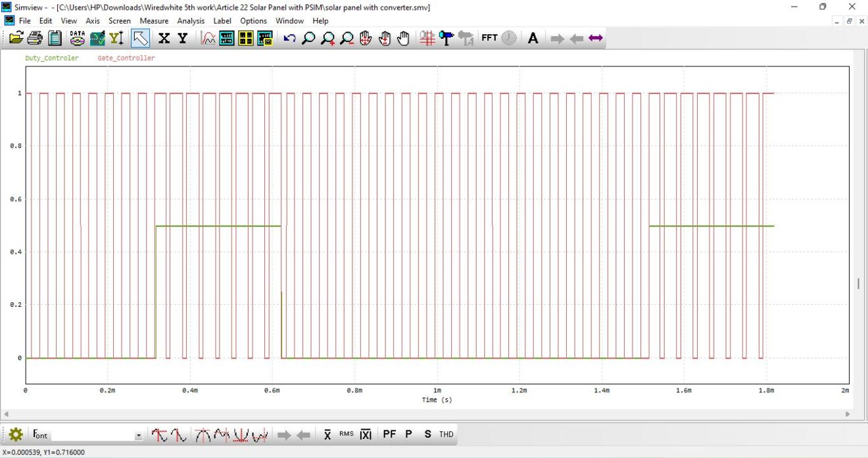868x458 pixels.
Task: Click the Power Factor PF button
Action: 389,434
